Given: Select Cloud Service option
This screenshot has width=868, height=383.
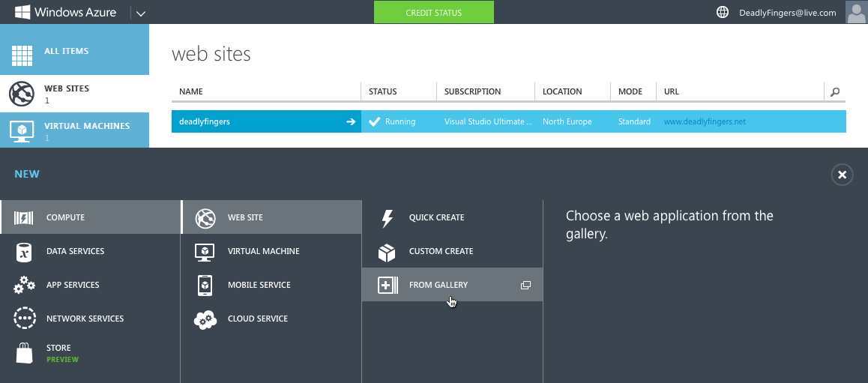Looking at the screenshot, I should (272, 319).
